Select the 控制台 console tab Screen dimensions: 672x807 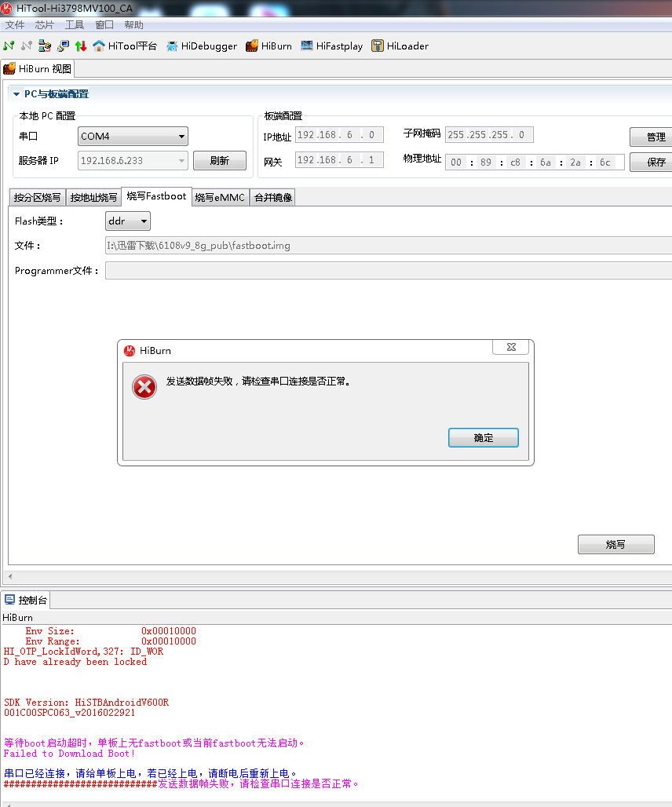pyautogui.click(x=26, y=600)
